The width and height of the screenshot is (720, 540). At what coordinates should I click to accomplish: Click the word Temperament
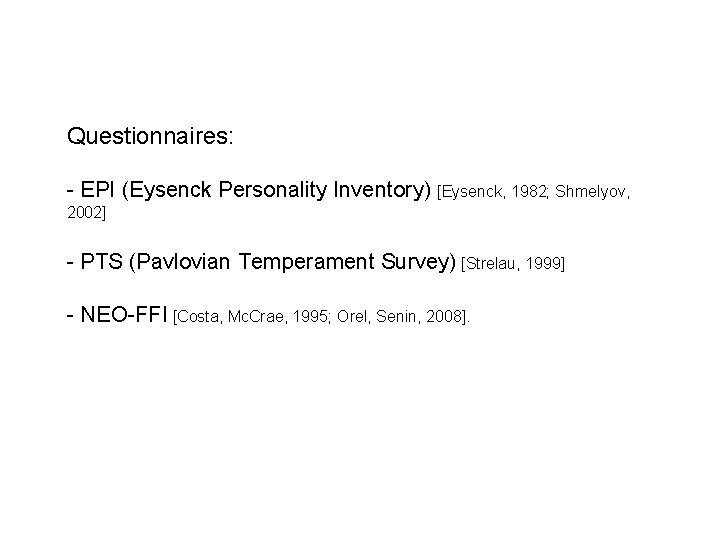pos(306,262)
